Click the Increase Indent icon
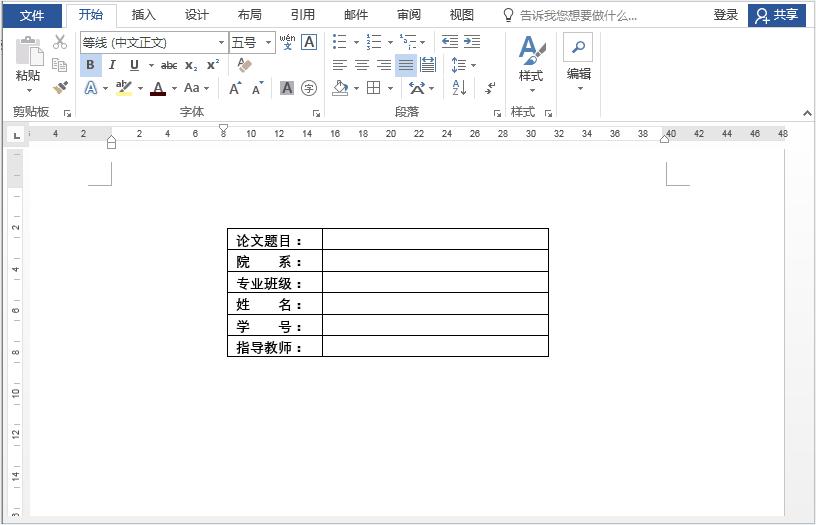Image resolution: width=816 pixels, height=525 pixels. point(472,42)
